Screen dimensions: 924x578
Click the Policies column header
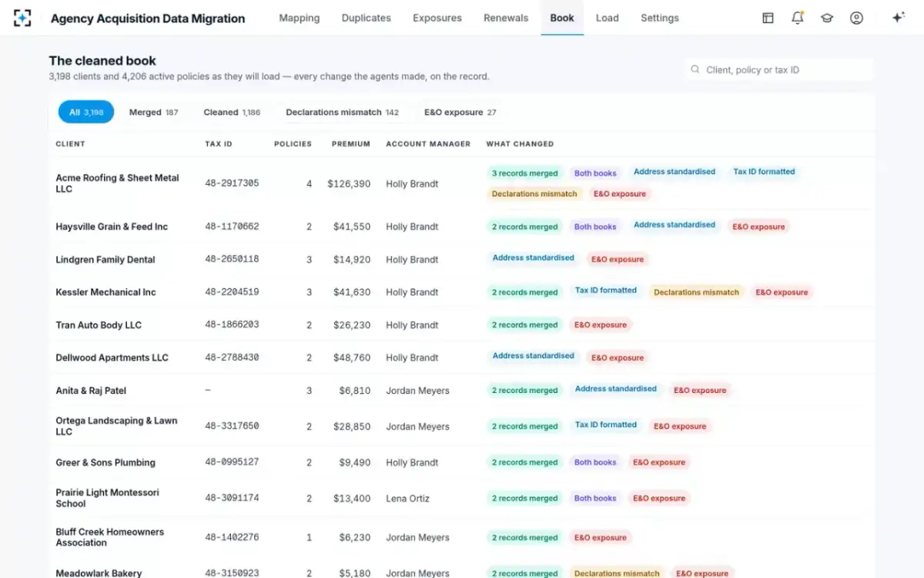click(x=293, y=144)
